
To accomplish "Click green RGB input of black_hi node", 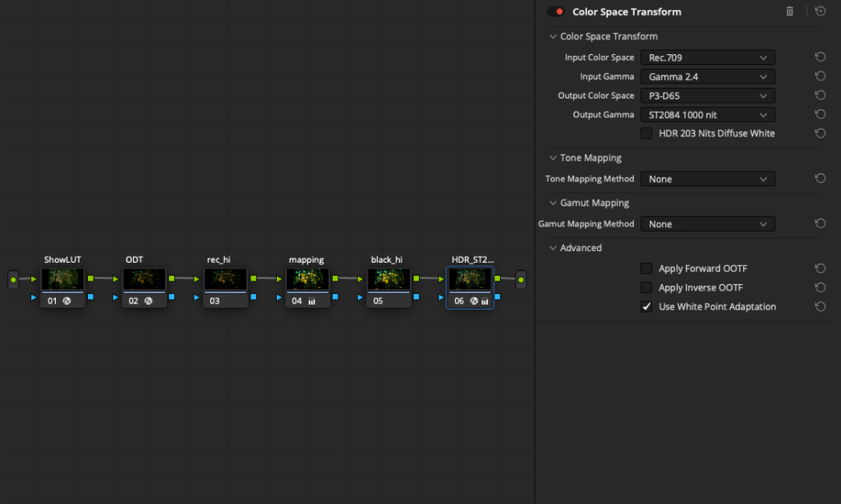I will point(360,279).
